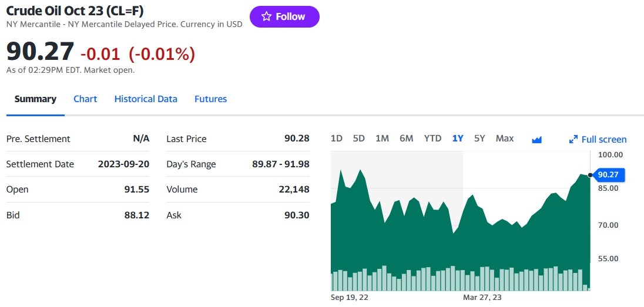Click the full screen expand arrows icon
The image size is (644, 307).
pyautogui.click(x=573, y=140)
